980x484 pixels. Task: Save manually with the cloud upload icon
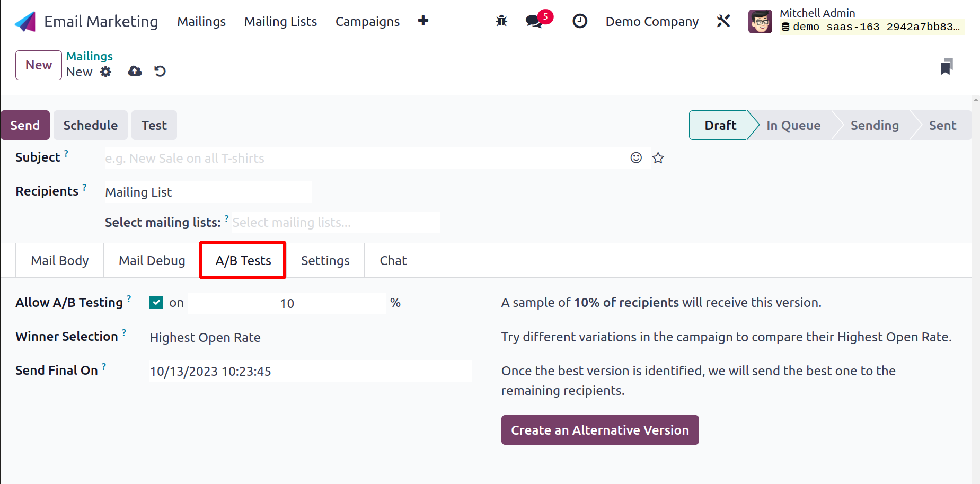135,71
